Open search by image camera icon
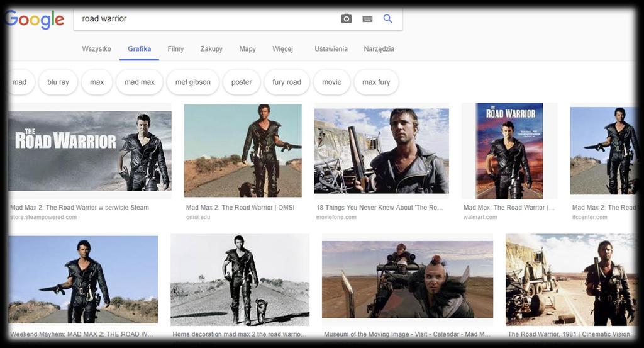Image resolution: width=644 pixels, height=348 pixels. pos(347,18)
